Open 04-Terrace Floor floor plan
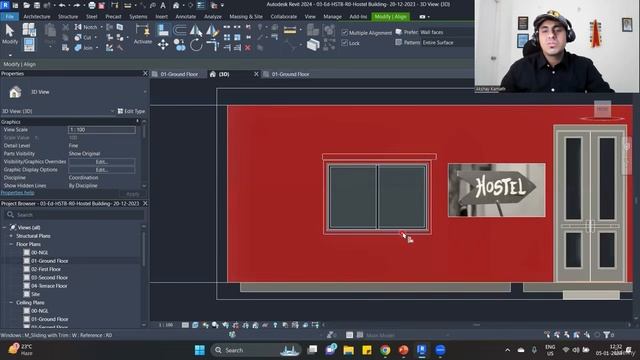 (49, 286)
